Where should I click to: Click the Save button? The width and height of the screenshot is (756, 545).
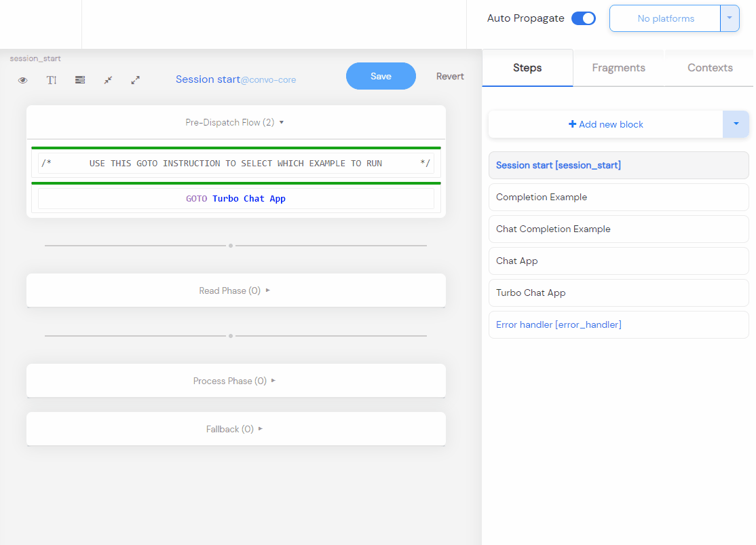click(x=381, y=76)
